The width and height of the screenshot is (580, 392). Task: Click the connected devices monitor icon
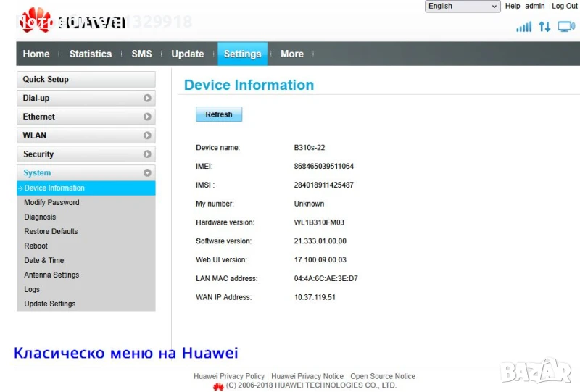pos(566,27)
